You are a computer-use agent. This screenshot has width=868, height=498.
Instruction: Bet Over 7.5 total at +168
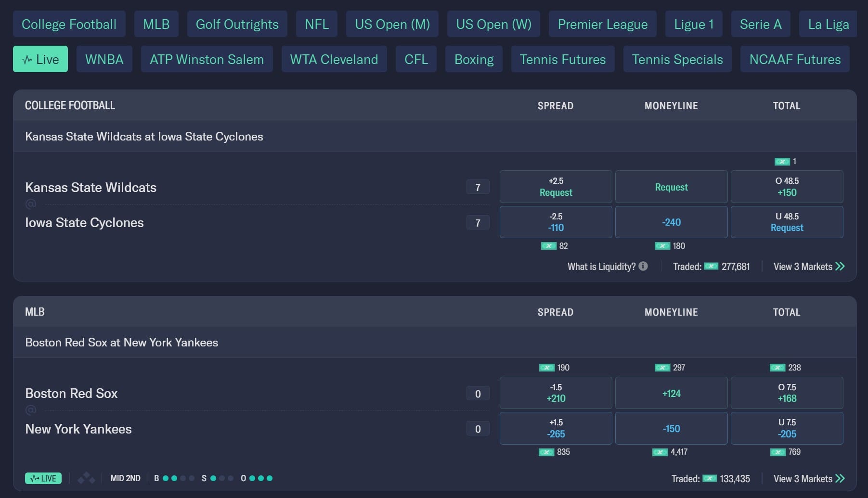click(787, 393)
